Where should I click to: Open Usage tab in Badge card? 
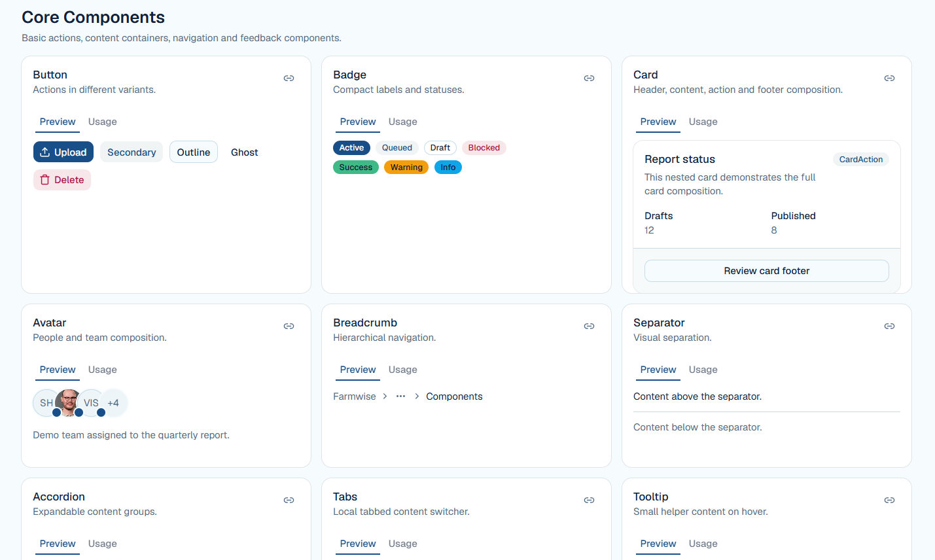(403, 122)
